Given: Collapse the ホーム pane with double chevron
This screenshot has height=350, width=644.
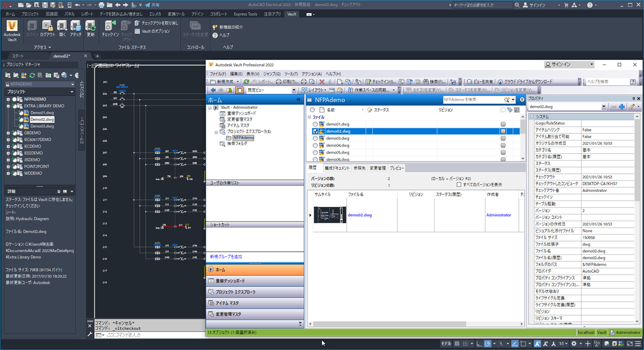Looking at the screenshot, I should 299,100.
